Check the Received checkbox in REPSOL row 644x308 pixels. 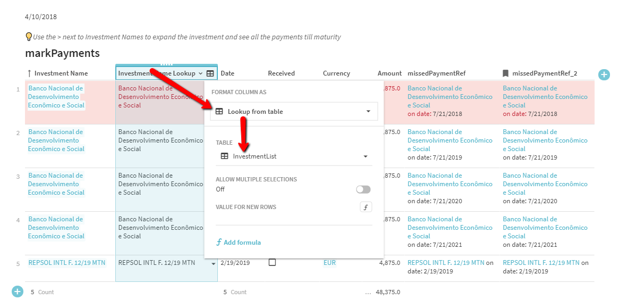(272, 262)
